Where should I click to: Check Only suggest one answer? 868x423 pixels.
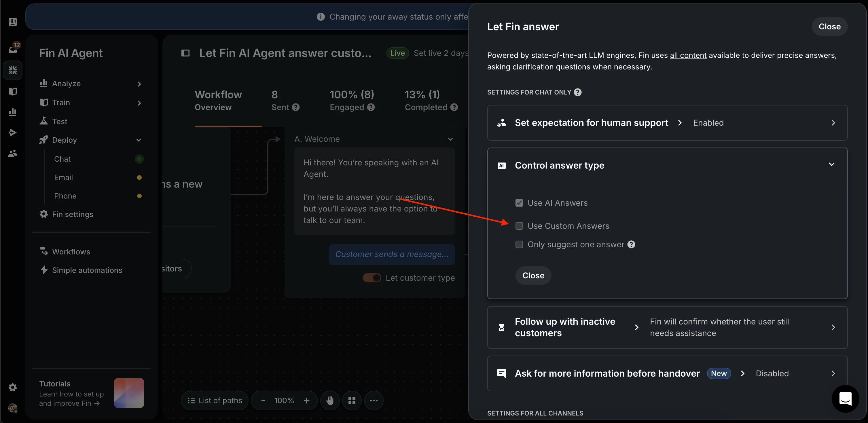tap(519, 244)
